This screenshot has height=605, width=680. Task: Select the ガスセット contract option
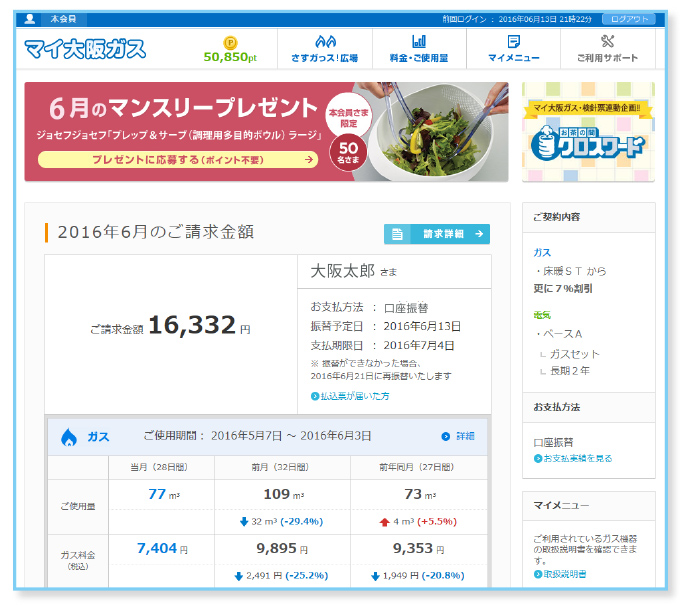(574, 354)
